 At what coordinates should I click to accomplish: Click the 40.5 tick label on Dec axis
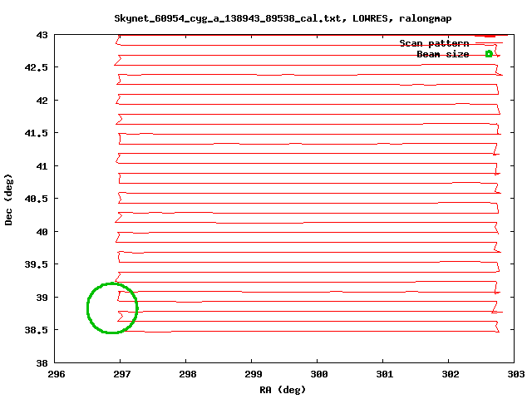[x=37, y=199]
